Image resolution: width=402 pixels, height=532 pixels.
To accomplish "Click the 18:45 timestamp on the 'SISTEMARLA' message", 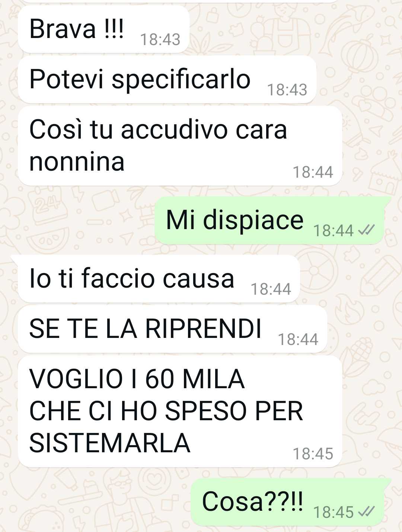I will (x=313, y=454).
